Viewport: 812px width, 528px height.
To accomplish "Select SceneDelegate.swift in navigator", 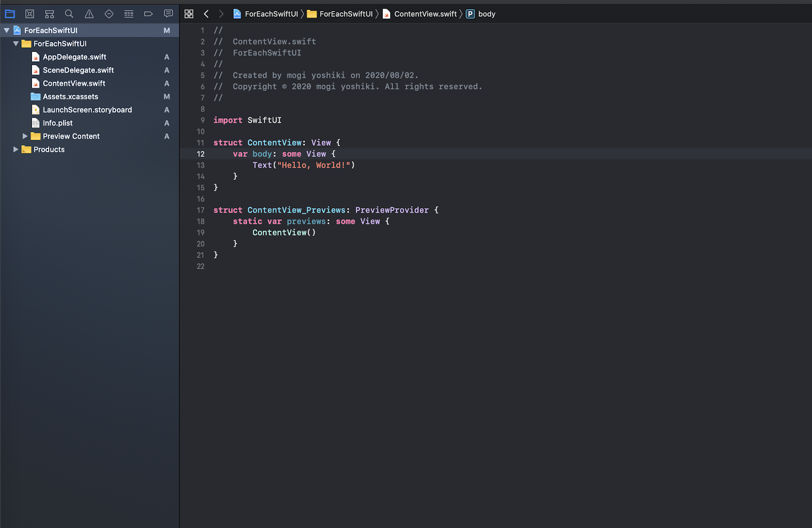I will click(90, 70).
